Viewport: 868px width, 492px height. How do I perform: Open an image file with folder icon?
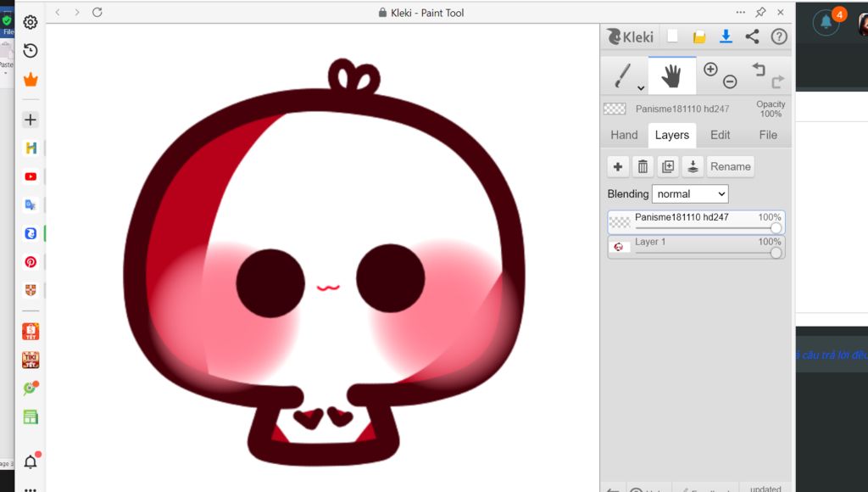click(x=699, y=37)
